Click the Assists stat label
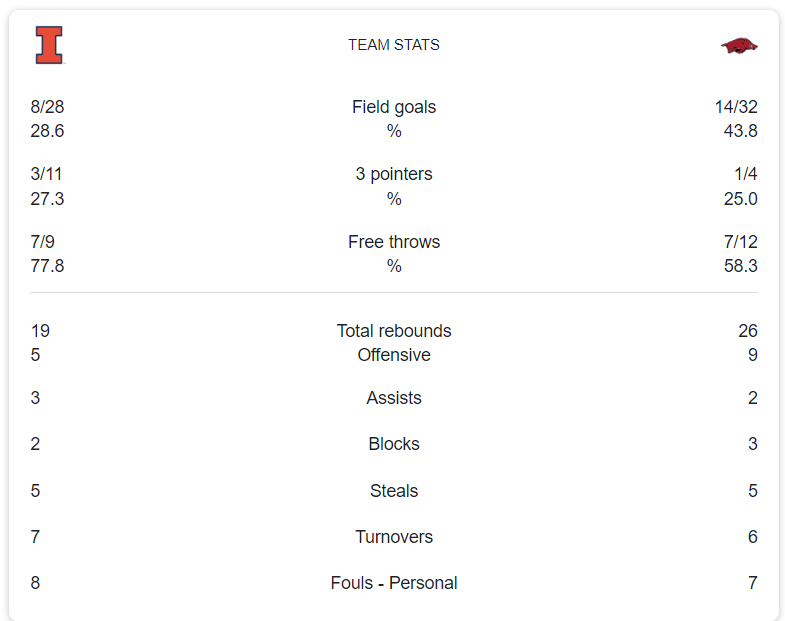785x621 pixels. (x=394, y=398)
